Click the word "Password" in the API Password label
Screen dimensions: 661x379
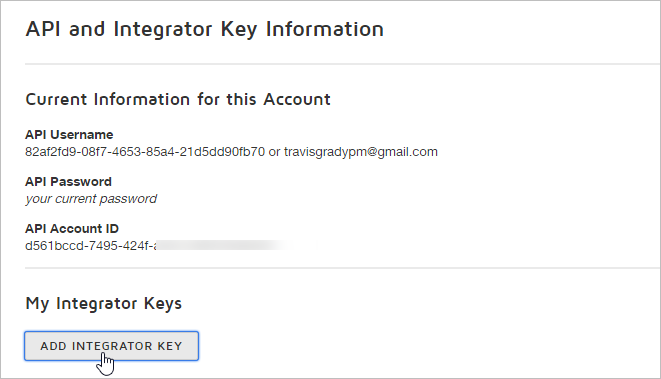pyautogui.click(x=86, y=182)
